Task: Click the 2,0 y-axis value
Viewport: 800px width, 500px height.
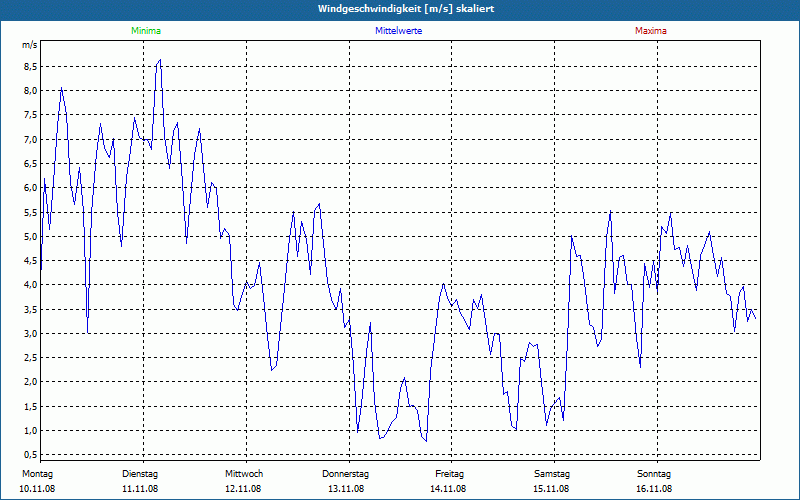Action: [x=30, y=382]
